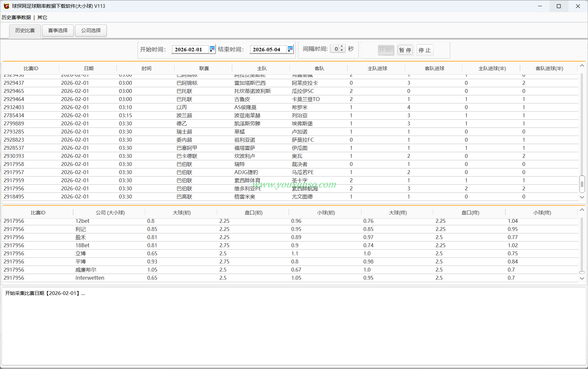
Task: Select odds row for 平博
Action: [290, 262]
